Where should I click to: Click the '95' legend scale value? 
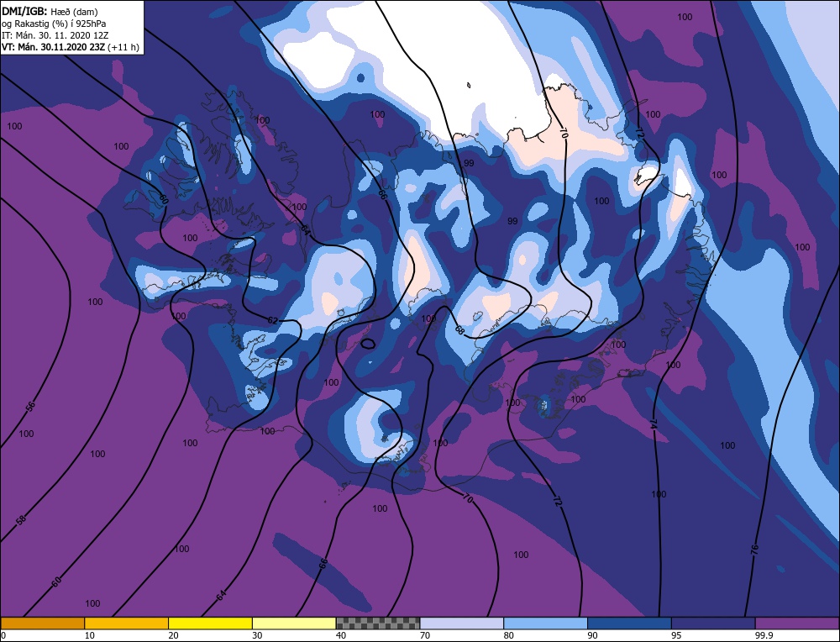pyautogui.click(x=676, y=635)
